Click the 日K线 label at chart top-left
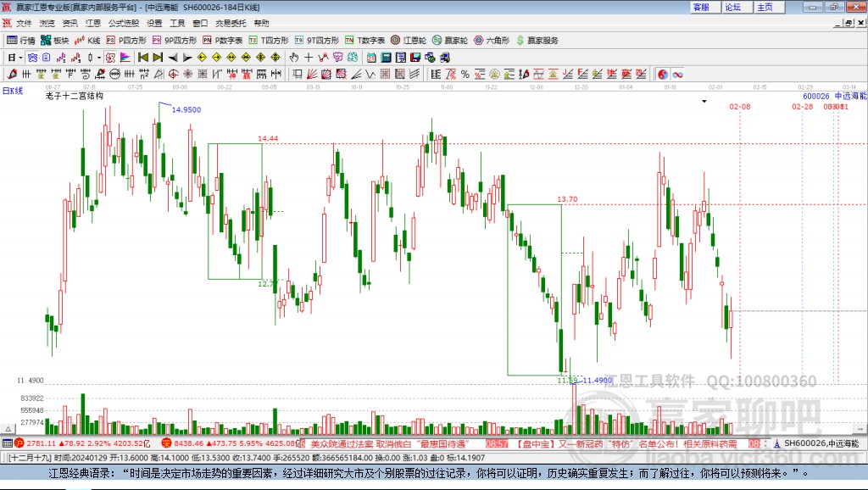868x490 pixels. [13, 91]
